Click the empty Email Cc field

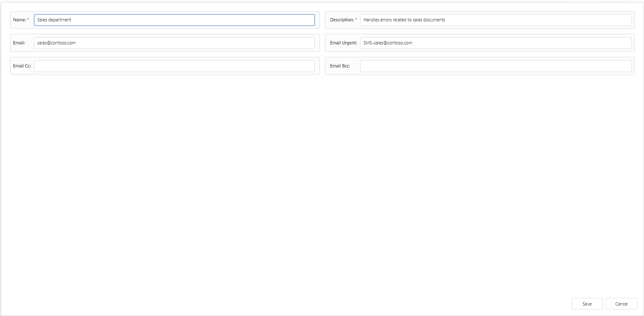174,66
